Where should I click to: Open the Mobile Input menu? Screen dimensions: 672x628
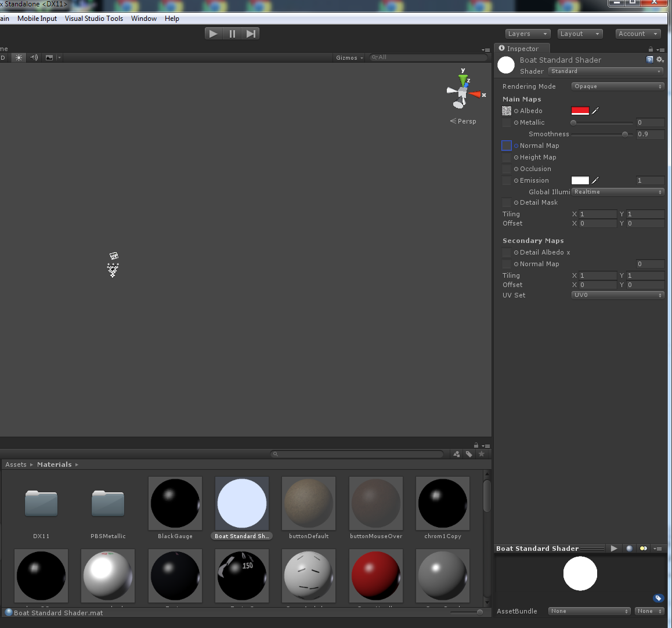pos(37,18)
